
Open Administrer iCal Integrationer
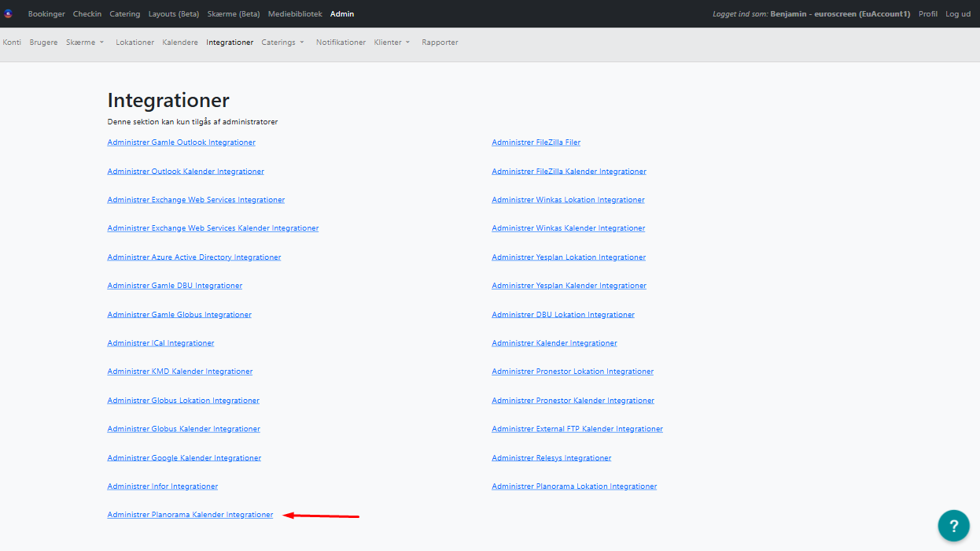[160, 343]
